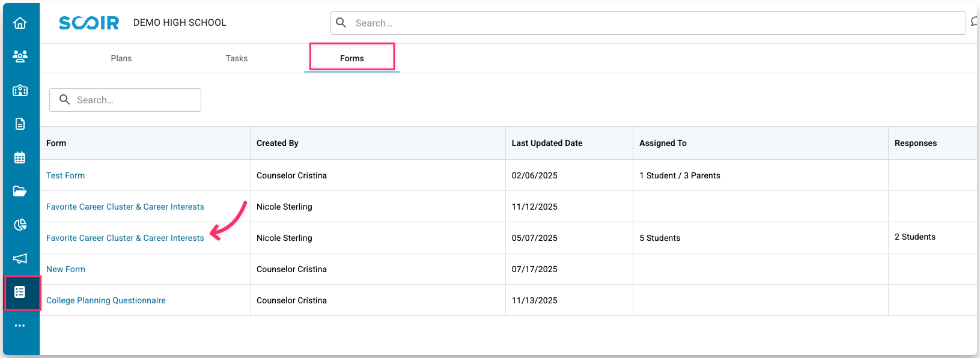Open the New Form link
Screen dimensions: 980x358
[65, 269]
